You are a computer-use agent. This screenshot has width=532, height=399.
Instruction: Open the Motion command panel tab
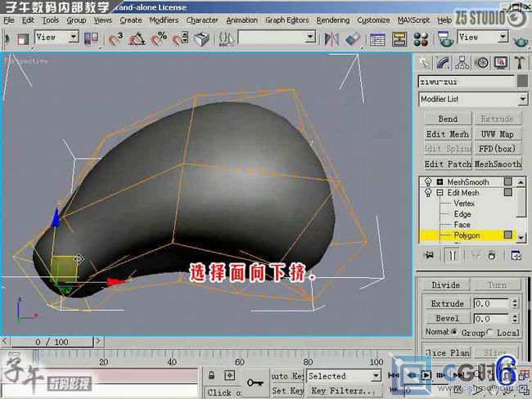[481, 63]
